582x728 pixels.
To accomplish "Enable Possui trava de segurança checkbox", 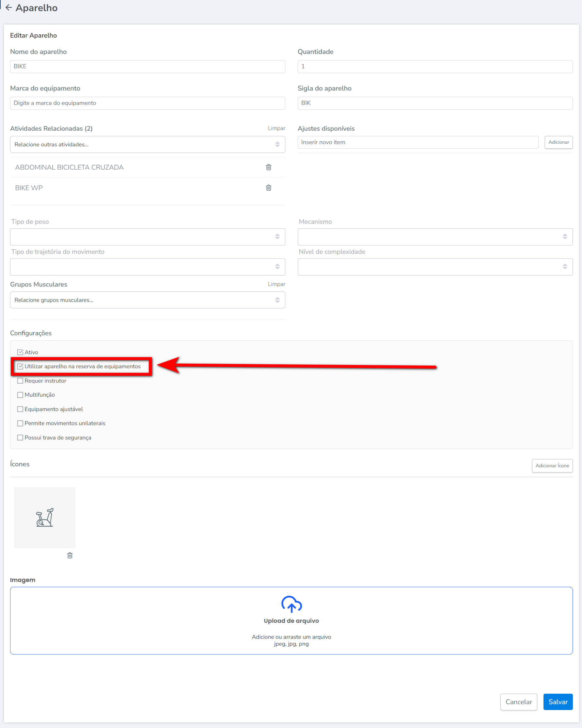I will click(20, 437).
